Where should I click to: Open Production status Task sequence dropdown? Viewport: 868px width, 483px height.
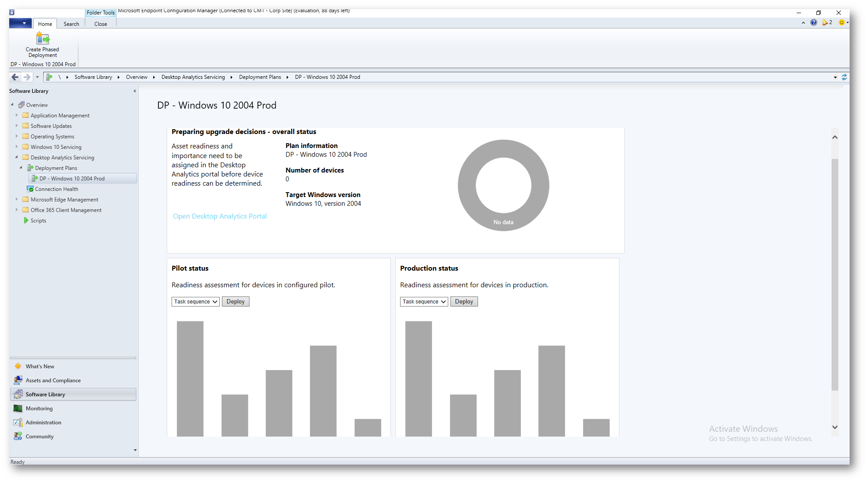424,302
